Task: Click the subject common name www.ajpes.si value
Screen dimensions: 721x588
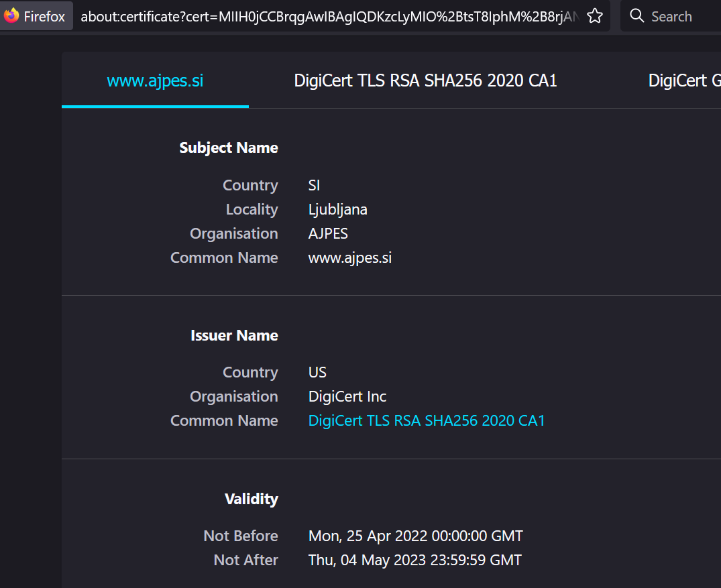Action: click(x=350, y=258)
